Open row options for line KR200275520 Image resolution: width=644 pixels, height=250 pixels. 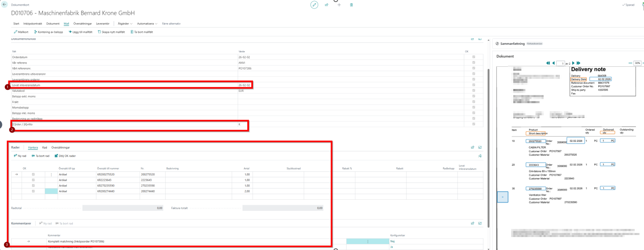[x=51, y=174]
